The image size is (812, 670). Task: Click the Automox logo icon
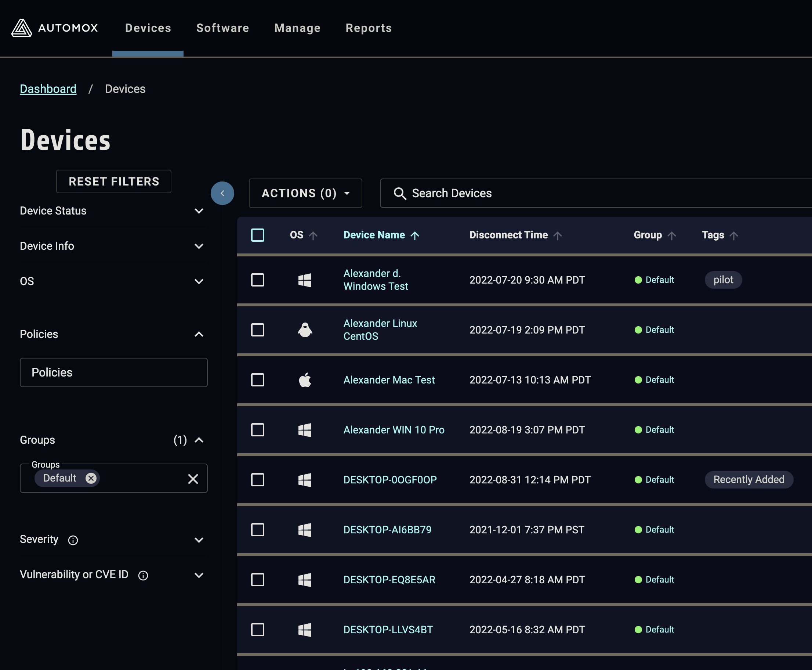pyautogui.click(x=22, y=28)
